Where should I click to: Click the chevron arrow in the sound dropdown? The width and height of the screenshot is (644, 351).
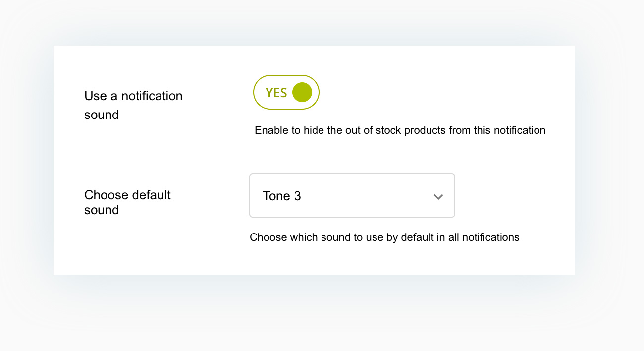[x=438, y=197]
